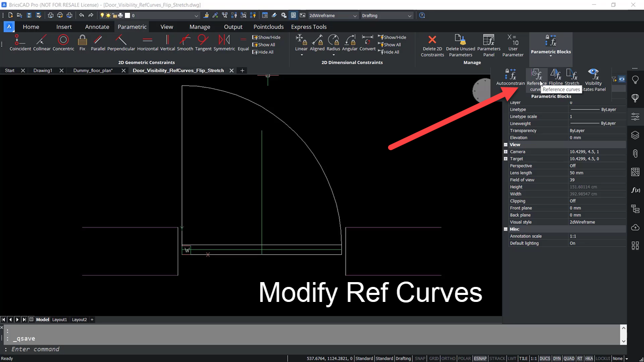Apply the Vertical constraint

(167, 43)
